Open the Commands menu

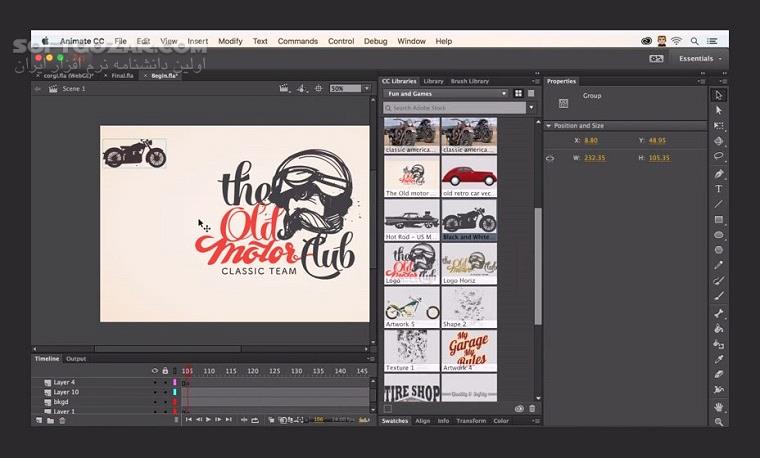click(298, 41)
